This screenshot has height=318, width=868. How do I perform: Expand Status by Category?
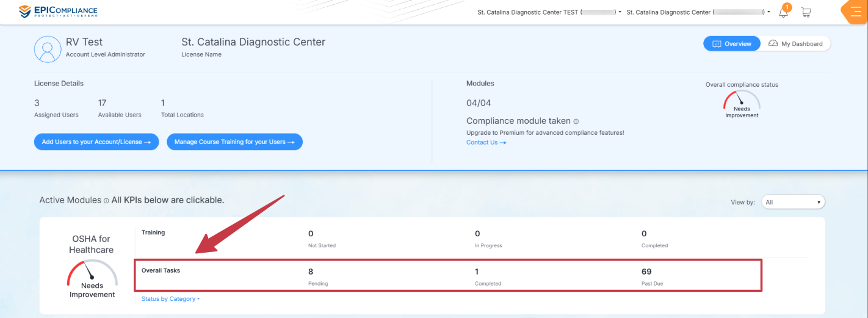coord(170,299)
